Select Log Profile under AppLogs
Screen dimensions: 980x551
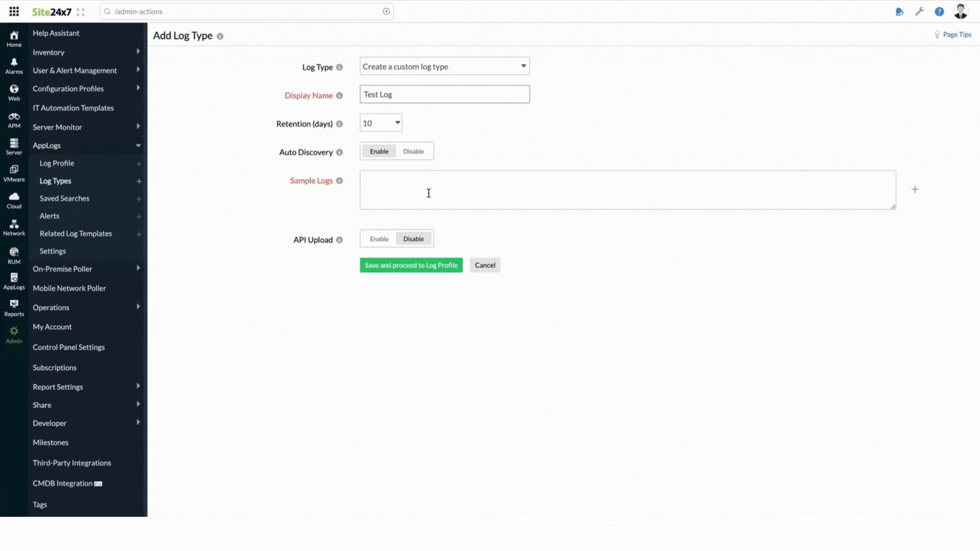[56, 163]
